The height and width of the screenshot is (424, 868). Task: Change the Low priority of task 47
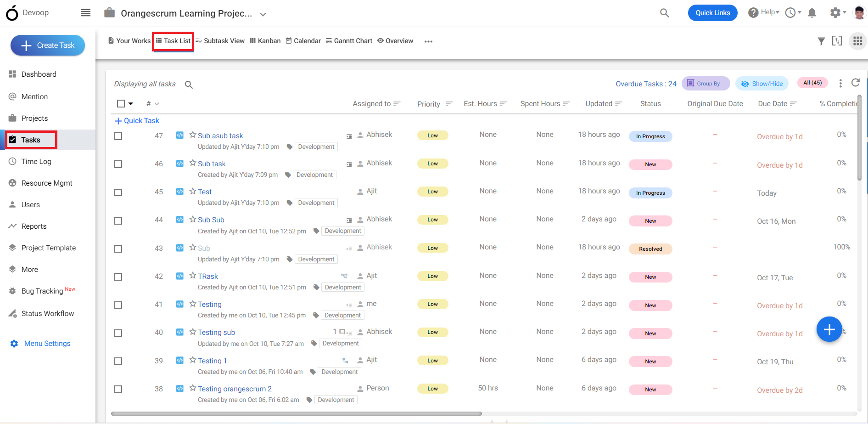point(432,136)
